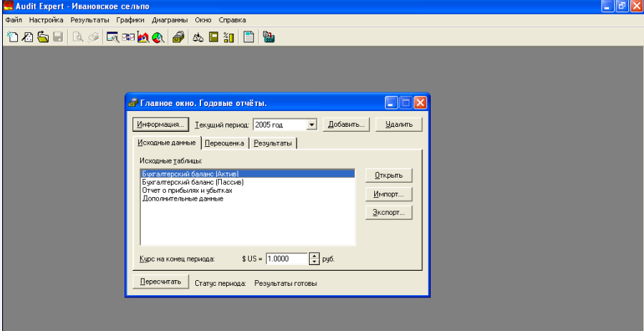The height and width of the screenshot is (331, 644).
Task: Click the olive notebook toolbar icon
Action: click(213, 37)
